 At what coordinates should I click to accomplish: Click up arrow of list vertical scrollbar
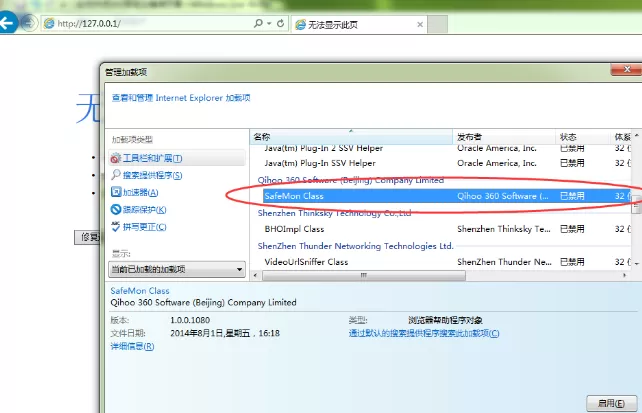coord(637,135)
